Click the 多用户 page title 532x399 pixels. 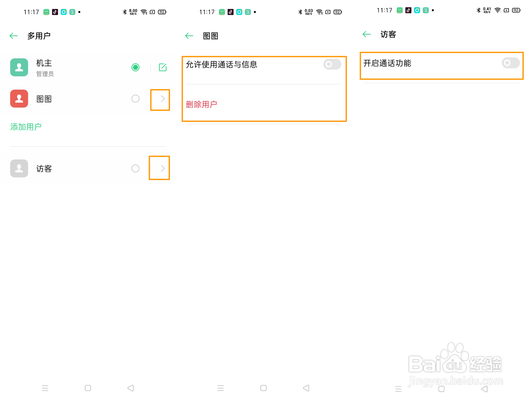(x=40, y=36)
